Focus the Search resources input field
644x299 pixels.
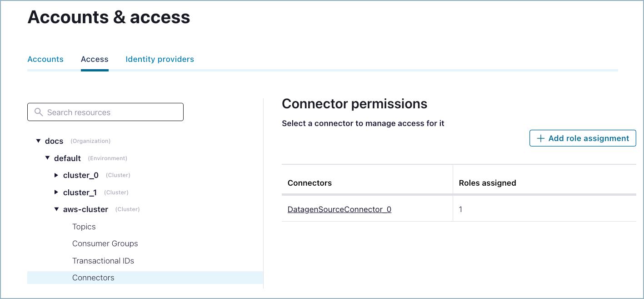[x=111, y=112]
